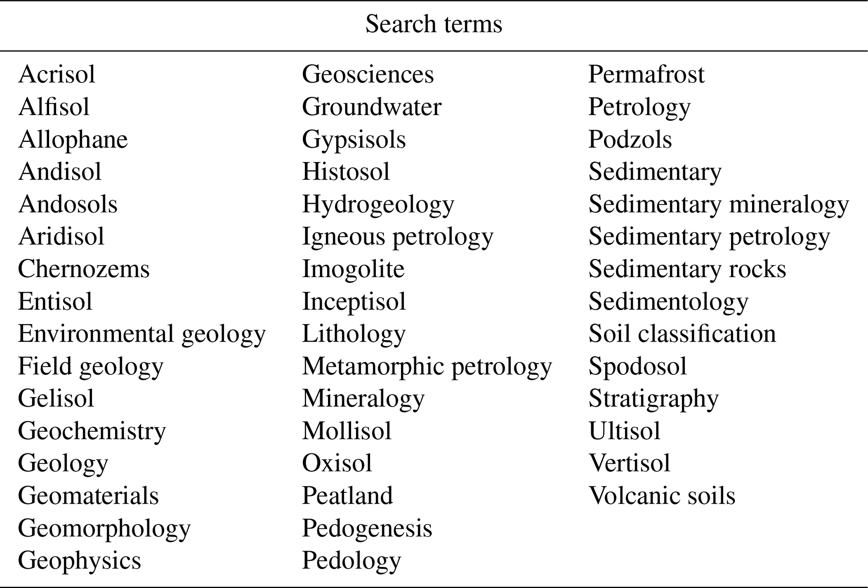Select the 'Sedimentary mineralogy' term
The width and height of the screenshot is (868, 588).
[719, 204]
